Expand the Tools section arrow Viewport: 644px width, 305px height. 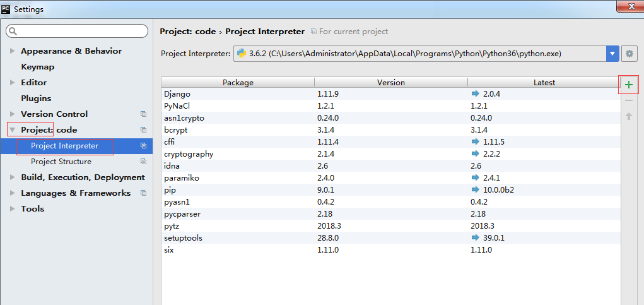[13, 209]
